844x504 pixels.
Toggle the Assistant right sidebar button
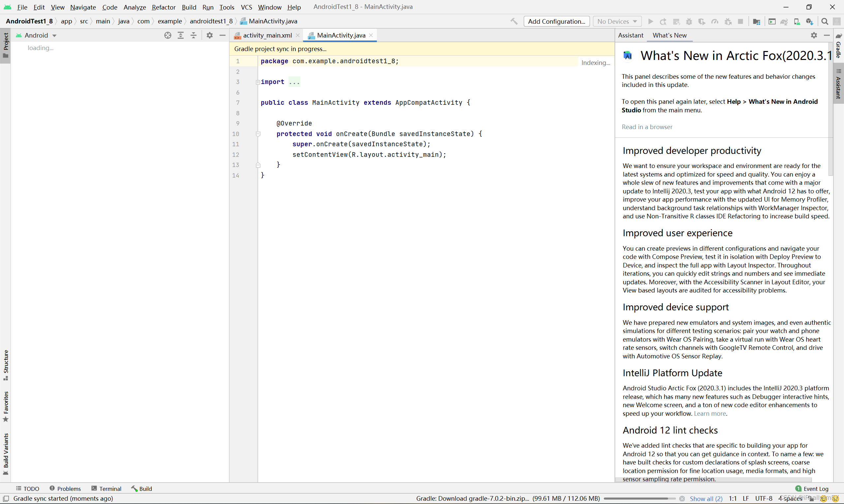pyautogui.click(x=839, y=84)
